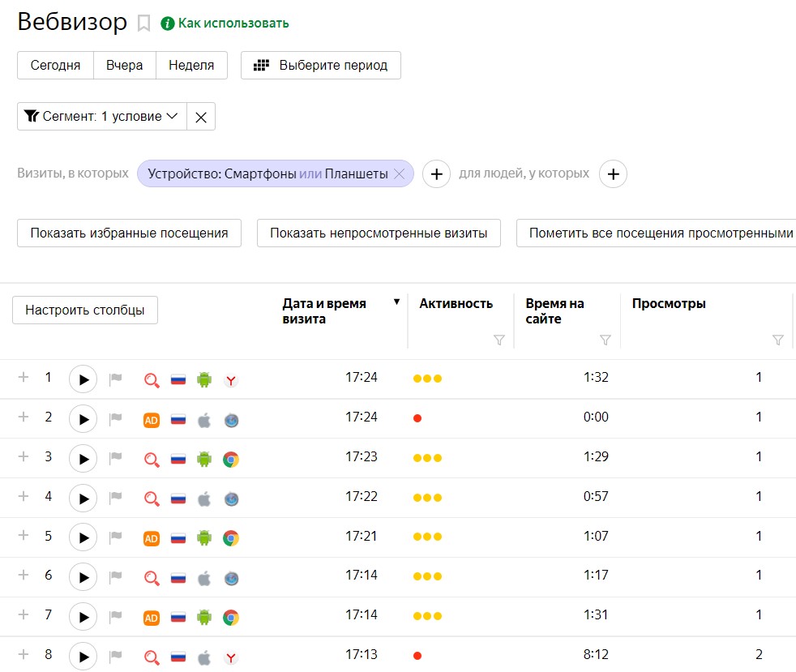Flag visit 3 as favorite
The width and height of the screenshot is (796, 672).
(116, 458)
